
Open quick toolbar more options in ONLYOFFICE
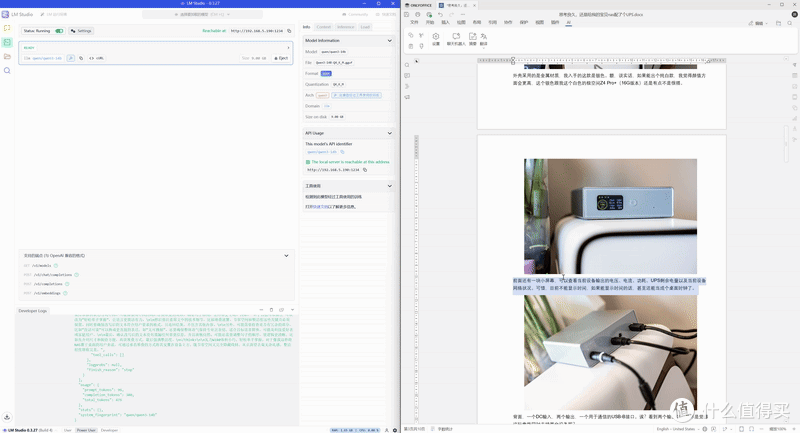coord(462,14)
